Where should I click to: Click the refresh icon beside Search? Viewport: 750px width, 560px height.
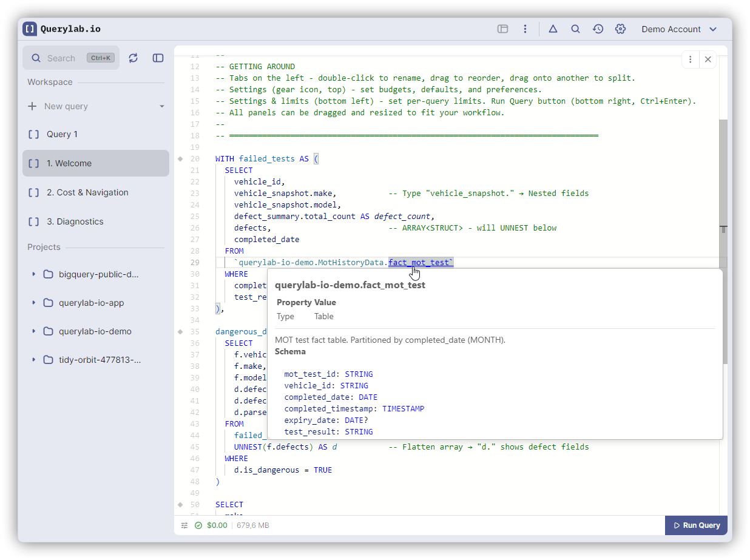click(x=133, y=58)
